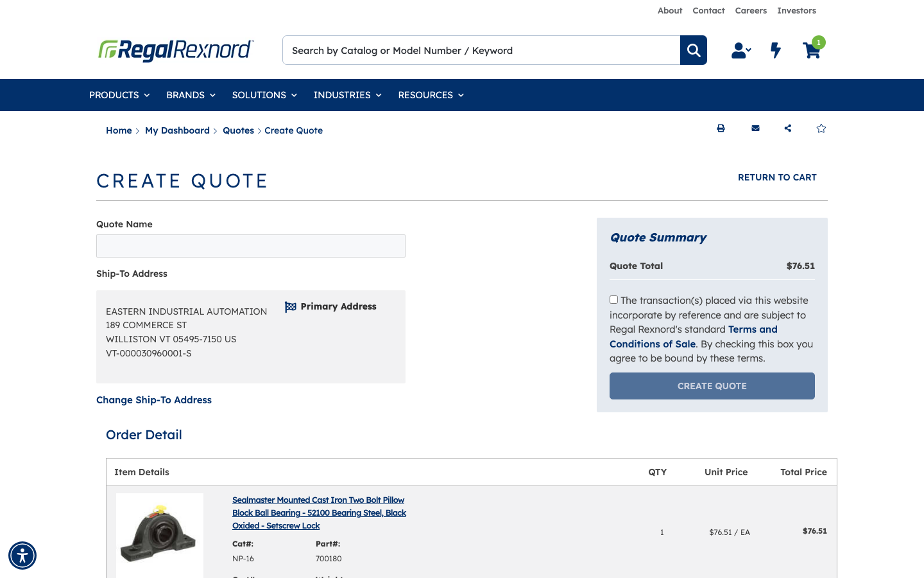
Task: Expand the SOLUTIONS menu
Action: point(264,95)
